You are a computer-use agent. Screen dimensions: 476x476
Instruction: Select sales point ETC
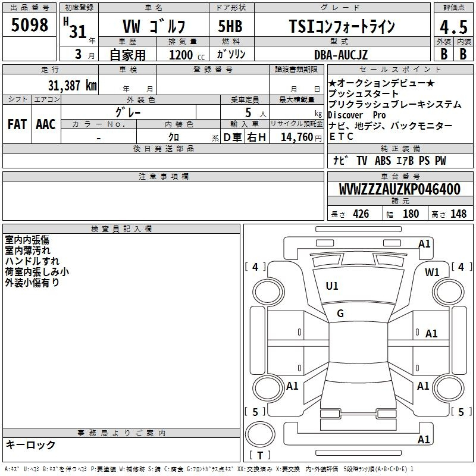coord(341,137)
